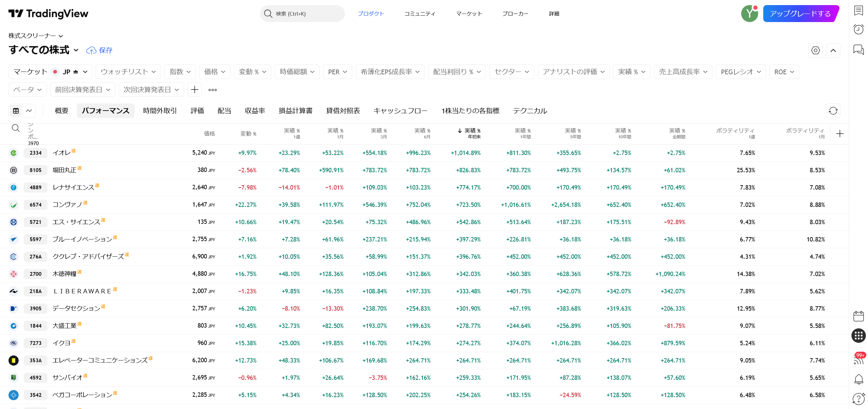Collapse the filter panel with the up chevron
Viewport: 868px width, 409px height.
pos(833,51)
